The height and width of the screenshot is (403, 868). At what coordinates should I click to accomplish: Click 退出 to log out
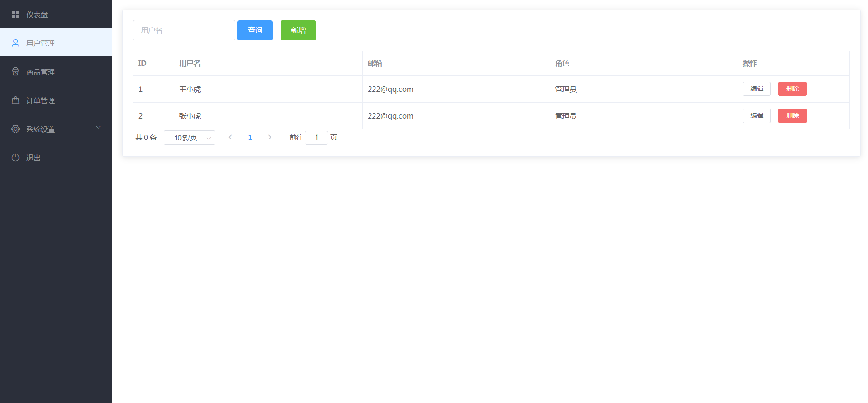[56, 157]
